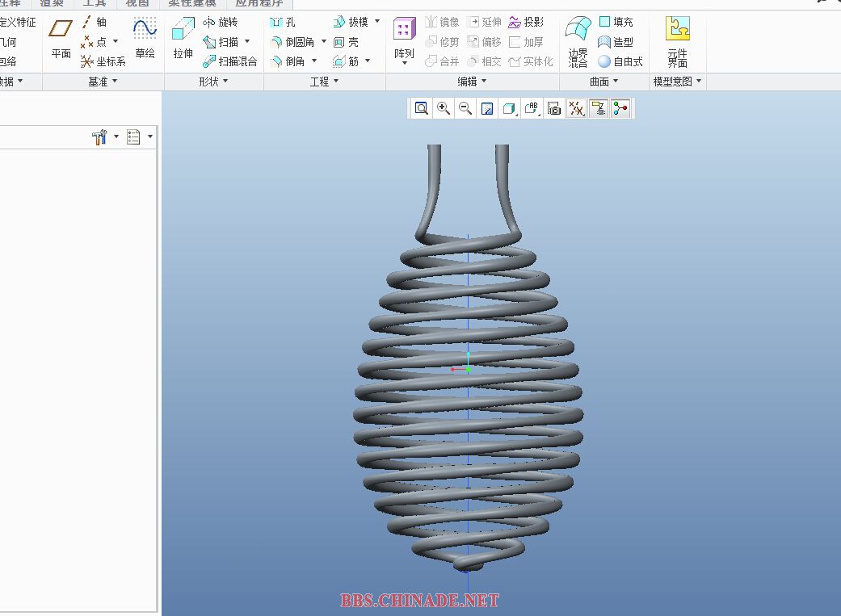Switch to the 视图 (View) ribbon tab
Screen dimensions: 841x616
click(137, 3)
